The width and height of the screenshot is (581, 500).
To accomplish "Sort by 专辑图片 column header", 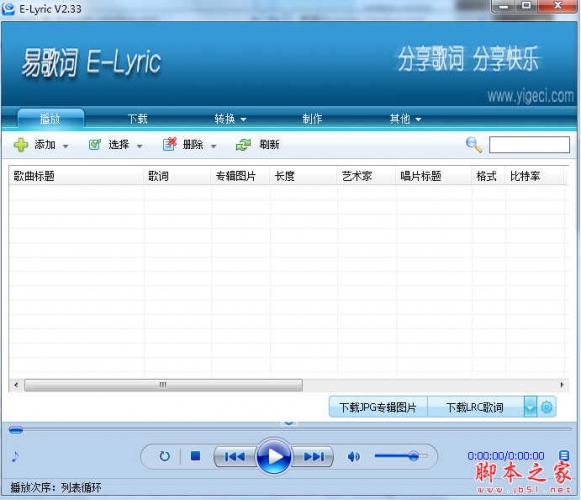I will click(240, 176).
